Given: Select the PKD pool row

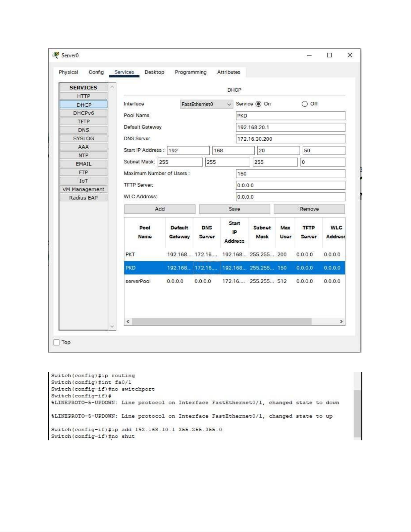Looking at the screenshot, I should (235, 268).
